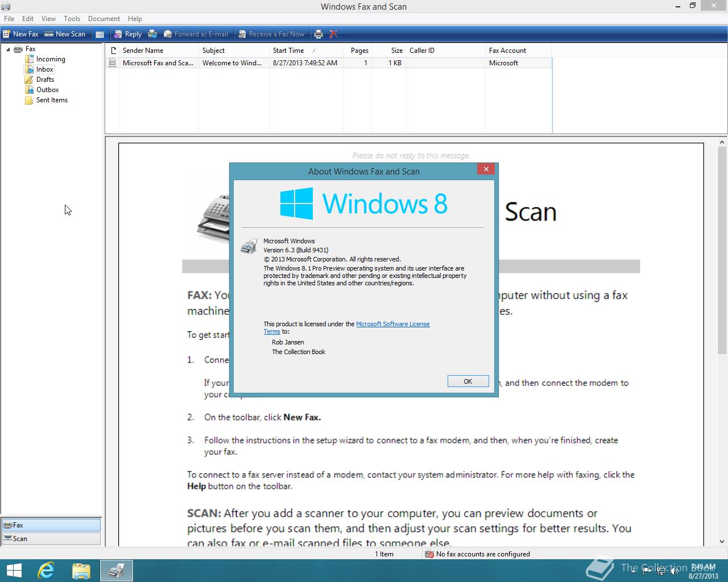Open the Help menu
Viewport: 728px width, 582px height.
click(x=135, y=19)
